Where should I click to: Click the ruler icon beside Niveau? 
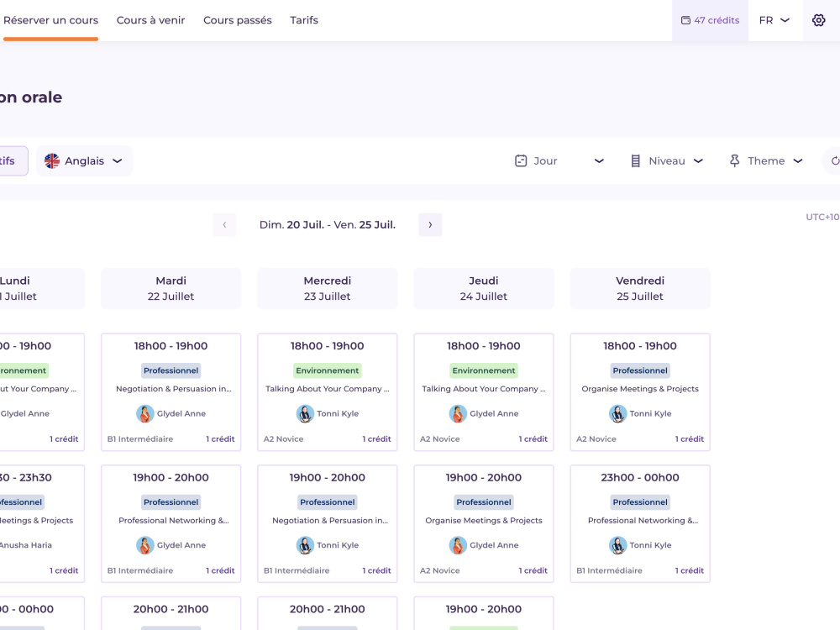coord(635,160)
